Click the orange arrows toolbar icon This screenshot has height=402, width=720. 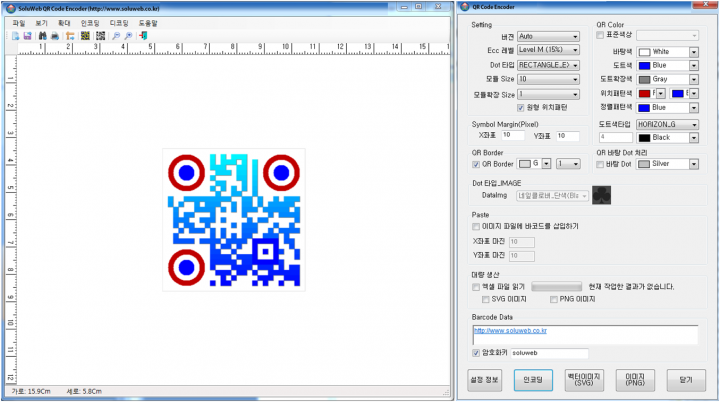(x=70, y=36)
